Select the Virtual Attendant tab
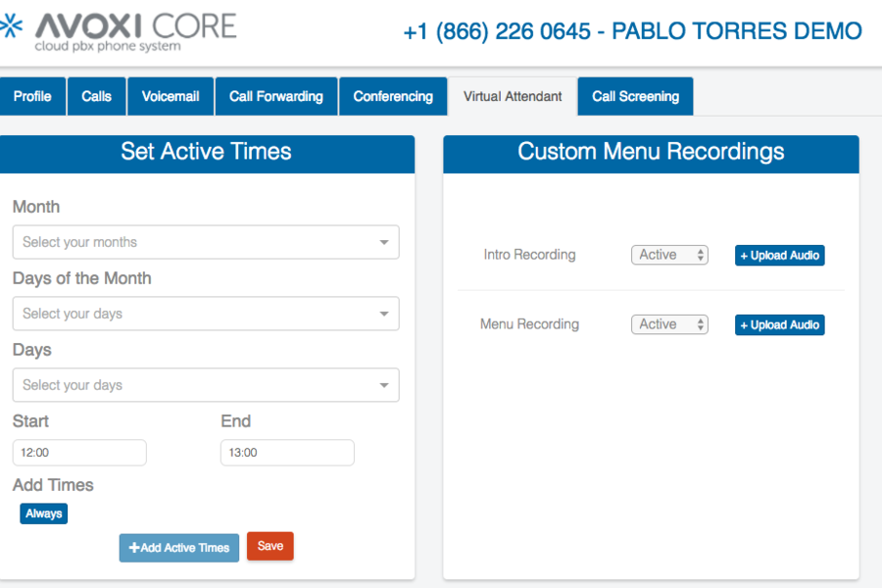 [x=513, y=97]
